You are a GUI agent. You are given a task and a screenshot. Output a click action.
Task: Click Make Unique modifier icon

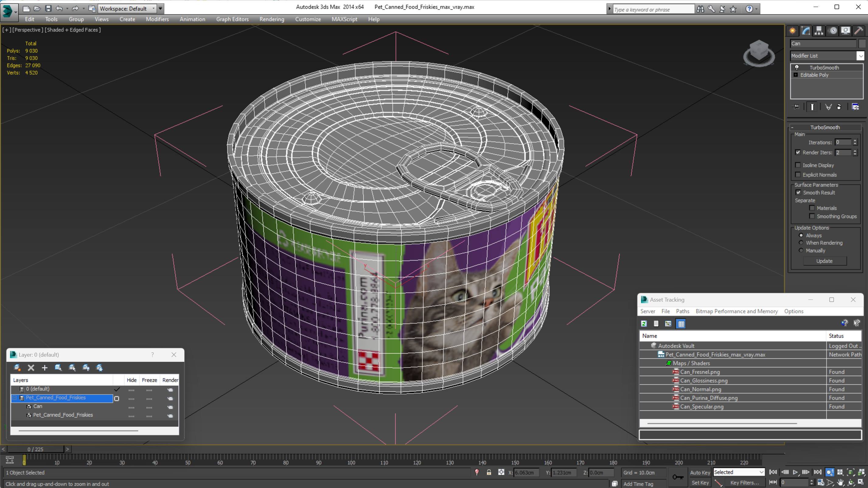click(x=828, y=107)
